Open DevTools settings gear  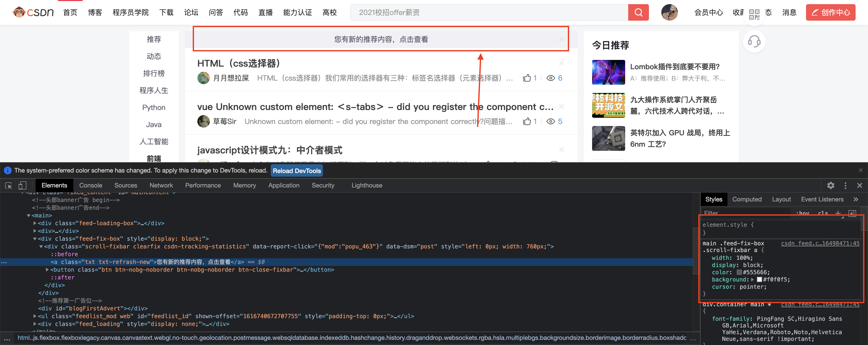(x=831, y=185)
